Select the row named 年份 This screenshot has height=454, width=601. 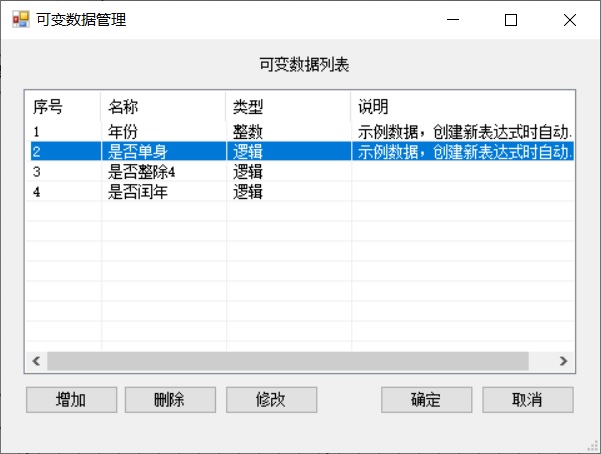pyautogui.click(x=302, y=132)
